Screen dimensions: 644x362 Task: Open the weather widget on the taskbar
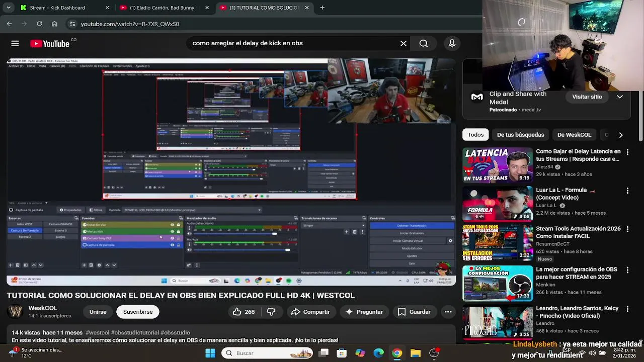point(35,353)
